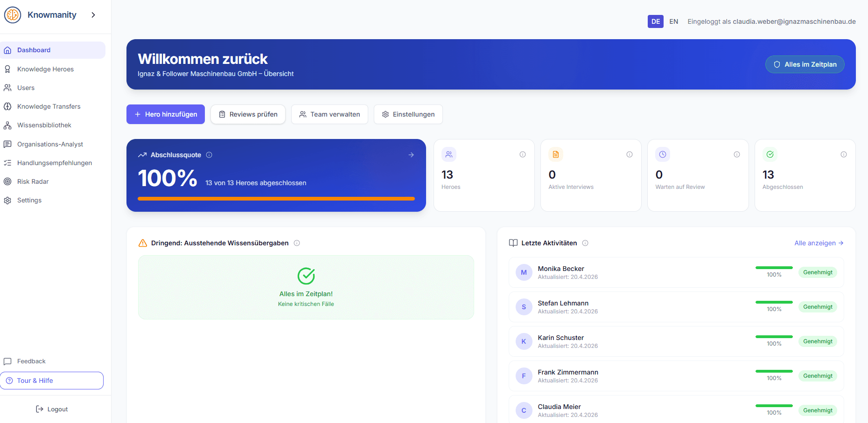Image resolution: width=868 pixels, height=423 pixels.
Task: Click the arrow on the Abschlussquote card
Action: click(411, 155)
